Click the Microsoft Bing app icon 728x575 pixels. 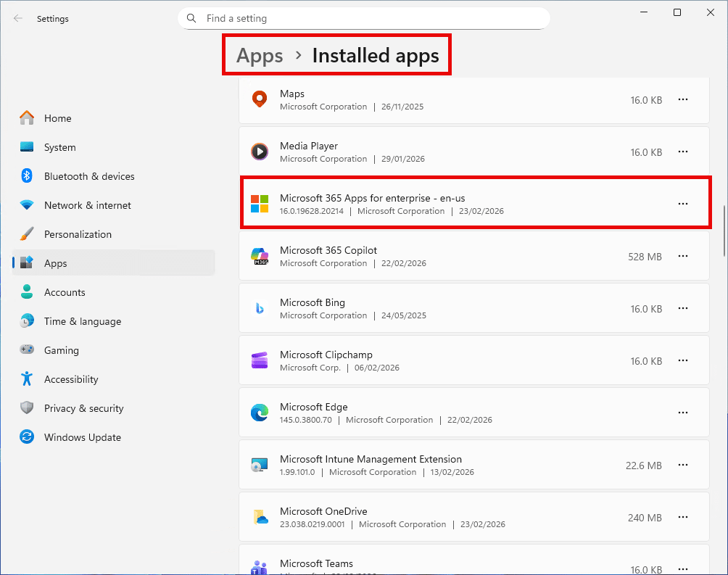point(260,309)
